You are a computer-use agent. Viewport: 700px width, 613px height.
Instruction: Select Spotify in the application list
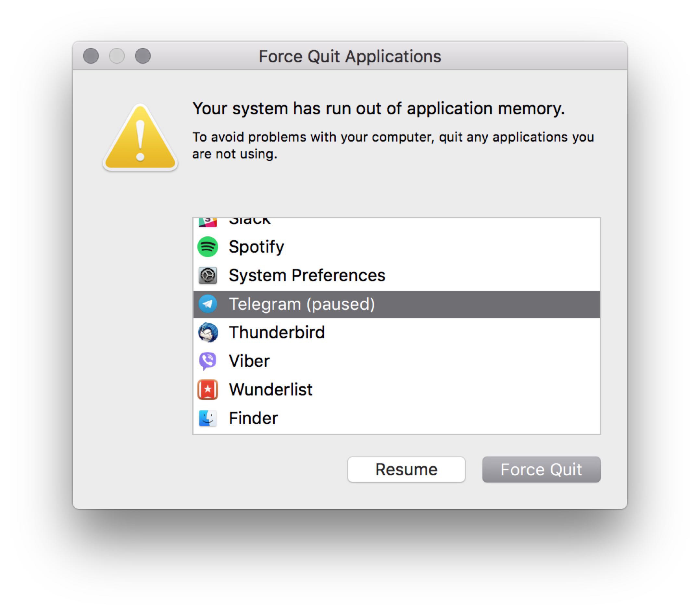pyautogui.click(x=256, y=247)
